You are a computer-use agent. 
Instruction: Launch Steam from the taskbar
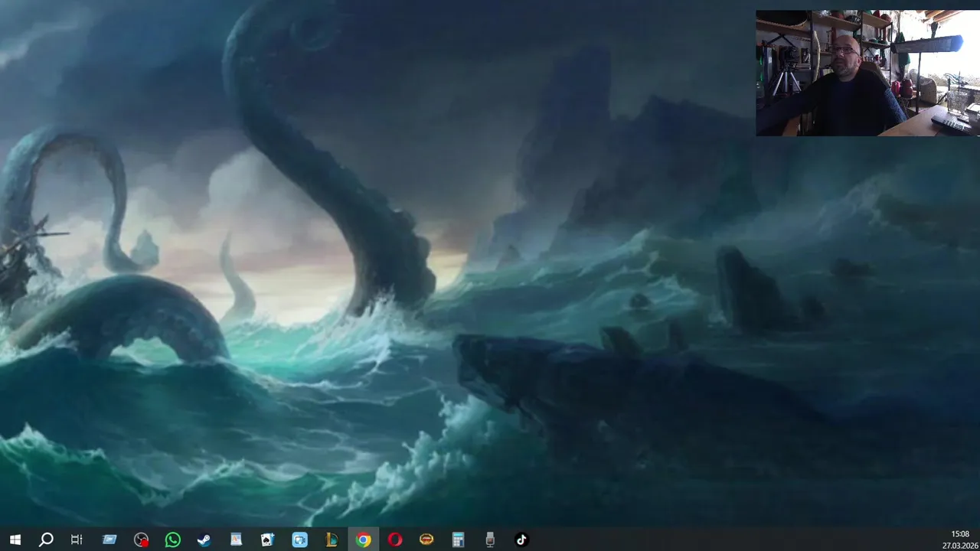(x=204, y=540)
